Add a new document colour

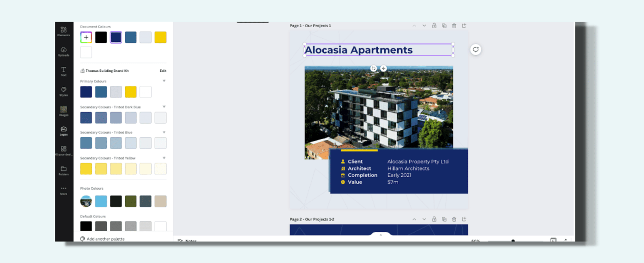(86, 37)
